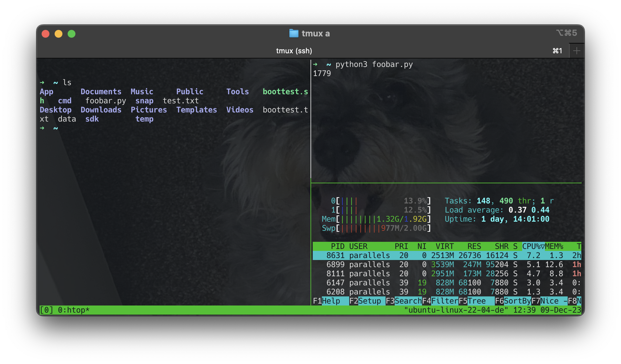Start a process search with F3Search
This screenshot has width=621, height=364.
(404, 301)
